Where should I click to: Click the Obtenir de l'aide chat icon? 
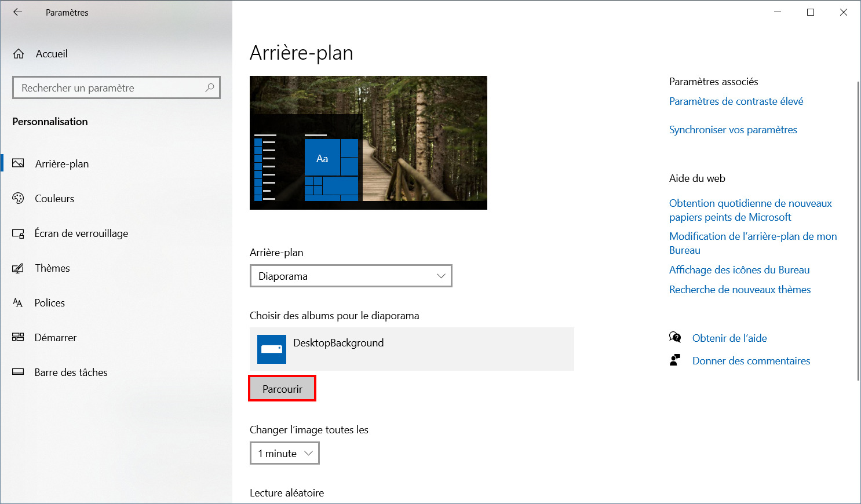coord(675,338)
